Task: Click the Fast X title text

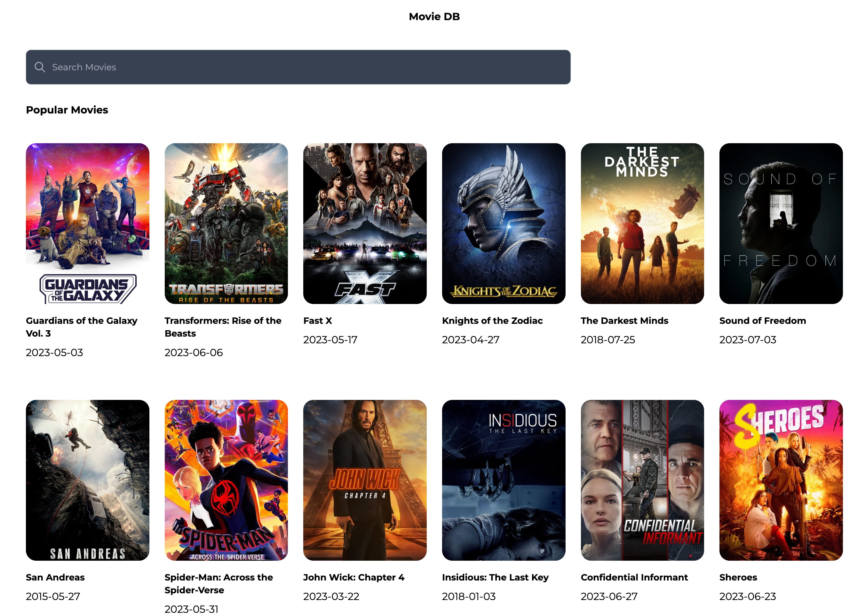Action: 318,321
